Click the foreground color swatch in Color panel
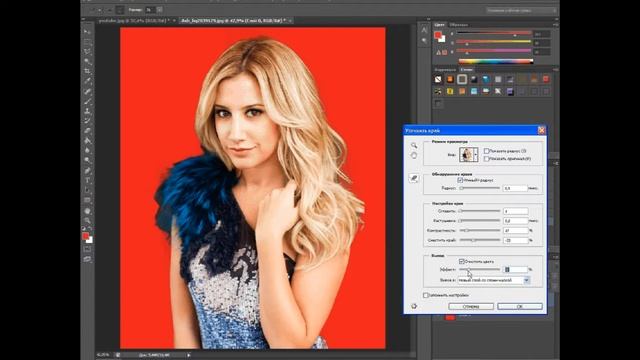 (x=438, y=35)
